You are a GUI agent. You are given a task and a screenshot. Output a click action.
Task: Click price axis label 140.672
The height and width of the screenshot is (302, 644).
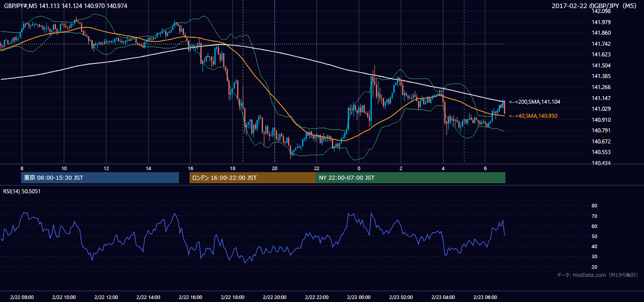pos(602,141)
